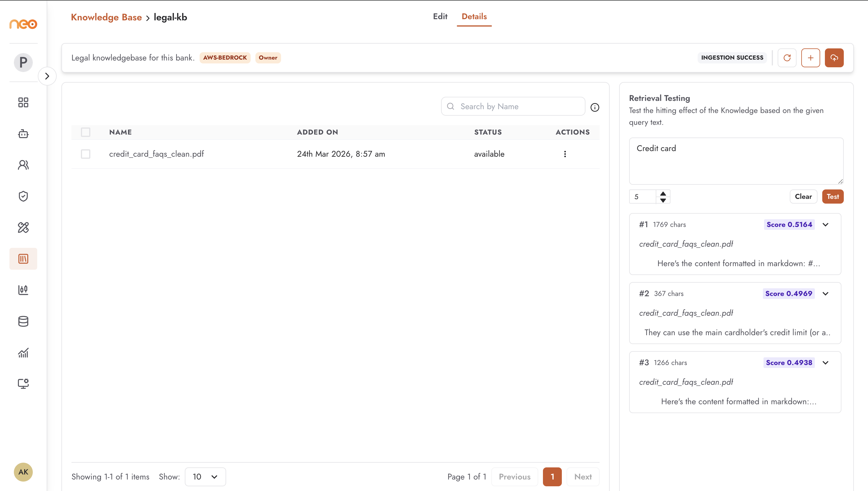Decrease the result count stepper
868x491 pixels.
click(x=663, y=200)
